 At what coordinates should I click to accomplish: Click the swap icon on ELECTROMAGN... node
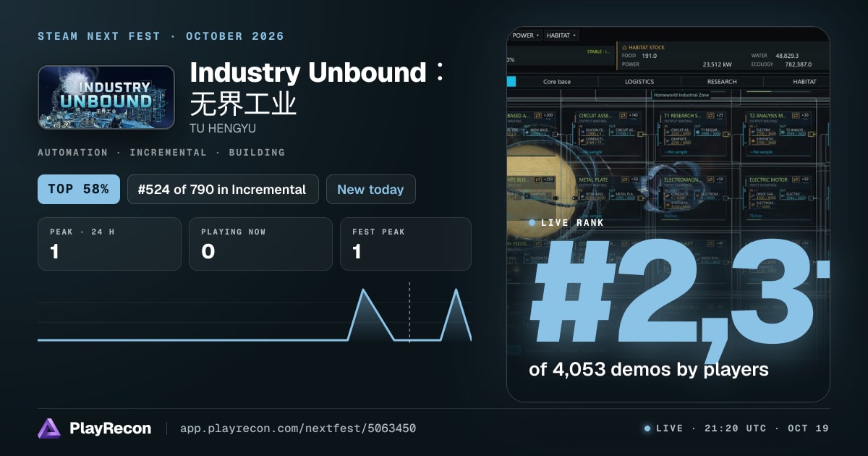click(x=710, y=180)
